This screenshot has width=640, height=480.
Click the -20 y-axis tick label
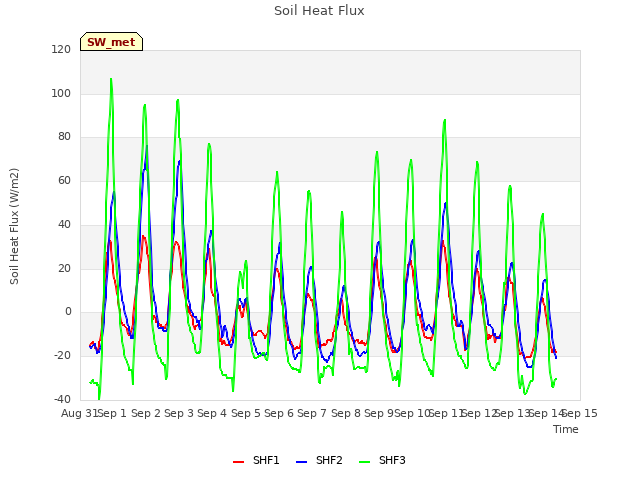coord(62,356)
